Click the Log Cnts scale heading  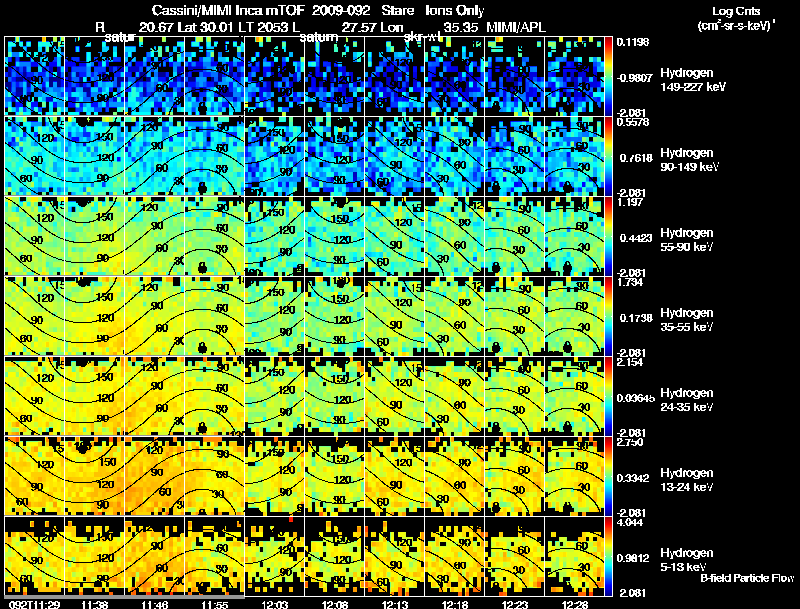[735, 11]
